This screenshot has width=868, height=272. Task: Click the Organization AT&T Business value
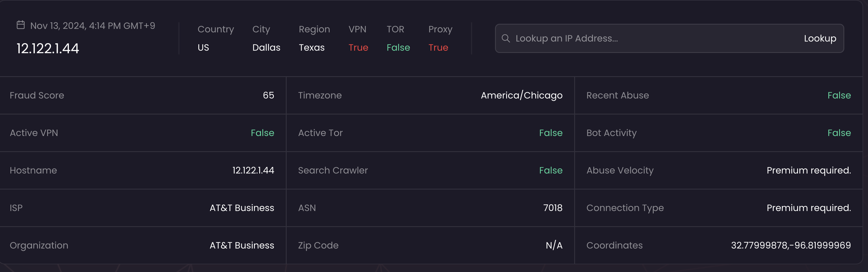[x=242, y=245]
